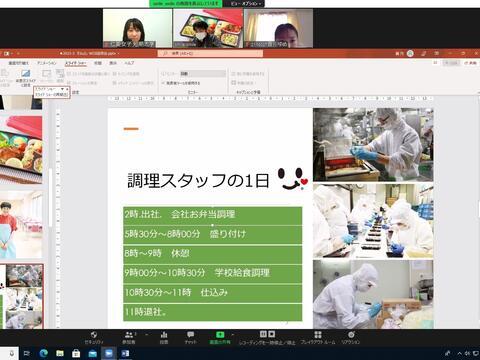The width and height of the screenshot is (480, 360).
Task: Click the 共有 share button in ribbon
Action: pyautogui.click(x=471, y=63)
